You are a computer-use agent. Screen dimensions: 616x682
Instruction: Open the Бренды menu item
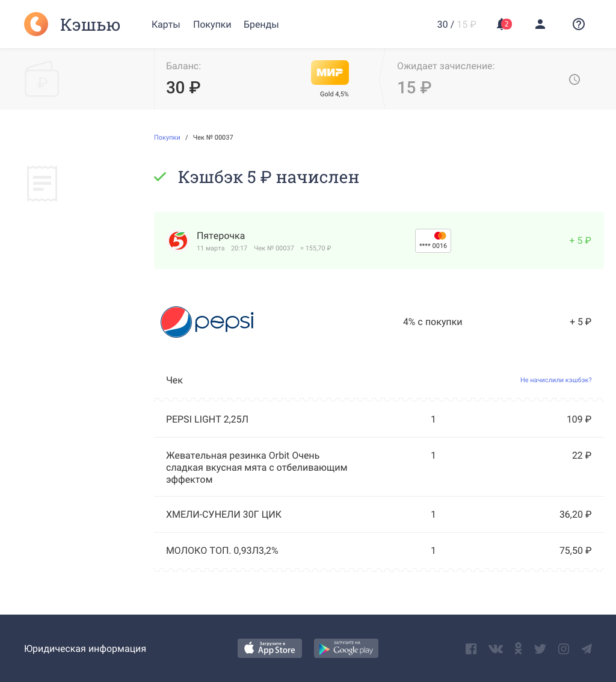click(261, 24)
